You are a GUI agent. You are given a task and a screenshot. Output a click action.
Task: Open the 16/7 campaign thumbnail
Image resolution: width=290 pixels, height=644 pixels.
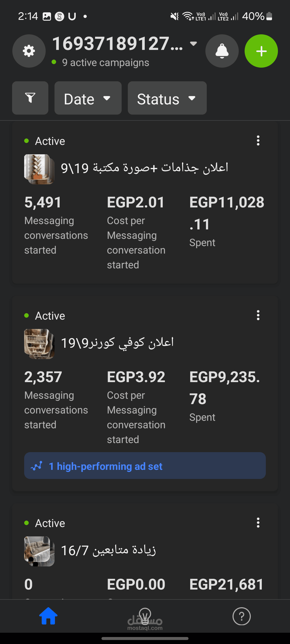click(x=39, y=551)
